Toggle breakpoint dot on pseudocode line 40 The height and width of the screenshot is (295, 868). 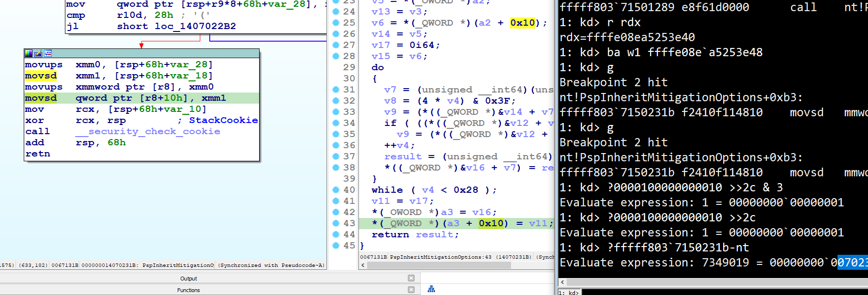tap(336, 189)
